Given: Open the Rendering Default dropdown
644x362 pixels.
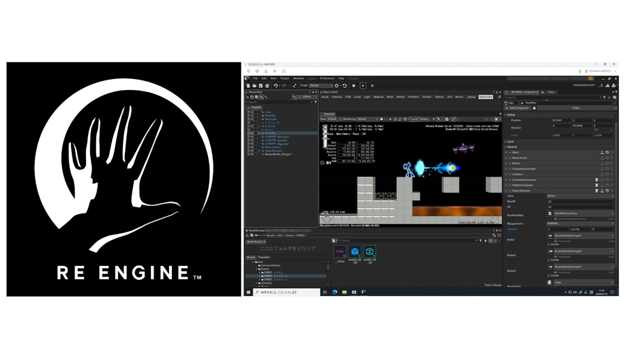Looking at the screenshot, I should (368, 119).
